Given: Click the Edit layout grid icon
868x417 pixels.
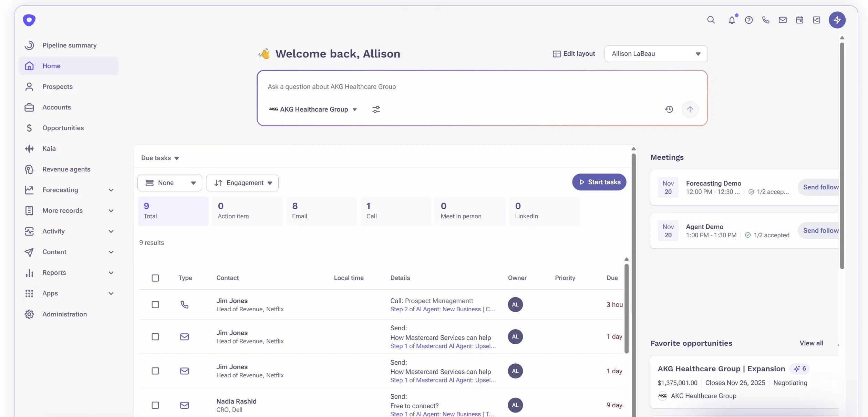Looking at the screenshot, I should pyautogui.click(x=557, y=54).
